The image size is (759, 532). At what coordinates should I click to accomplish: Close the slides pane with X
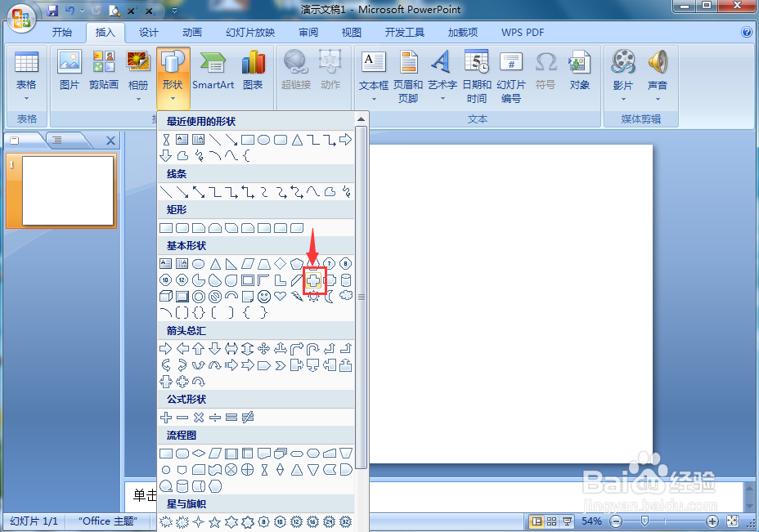click(x=111, y=141)
